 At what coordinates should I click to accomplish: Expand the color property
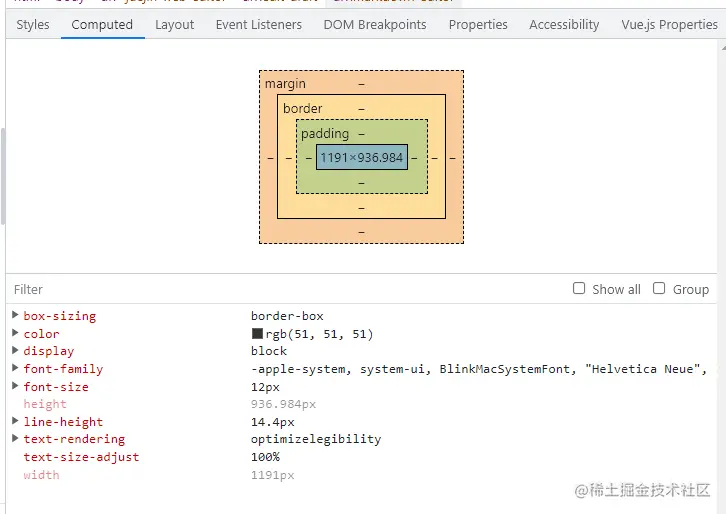coord(15,333)
